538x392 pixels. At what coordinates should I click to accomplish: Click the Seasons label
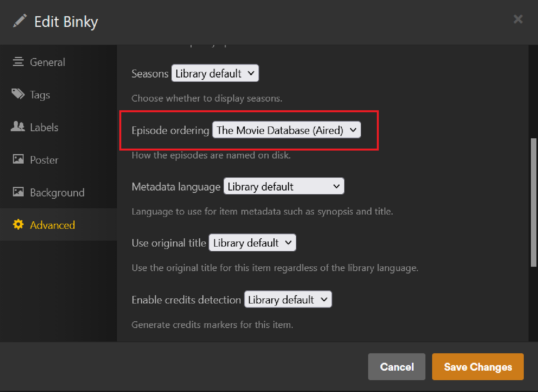pos(150,73)
